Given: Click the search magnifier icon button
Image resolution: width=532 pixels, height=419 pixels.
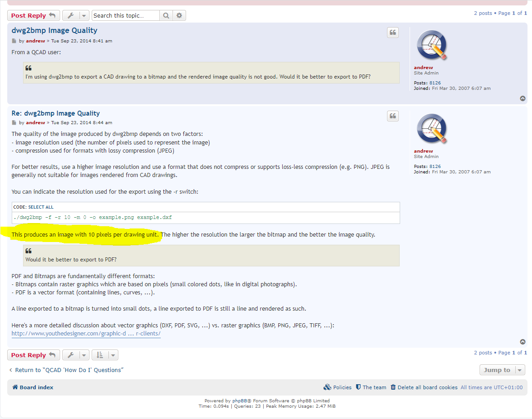Looking at the screenshot, I should click(x=166, y=15).
